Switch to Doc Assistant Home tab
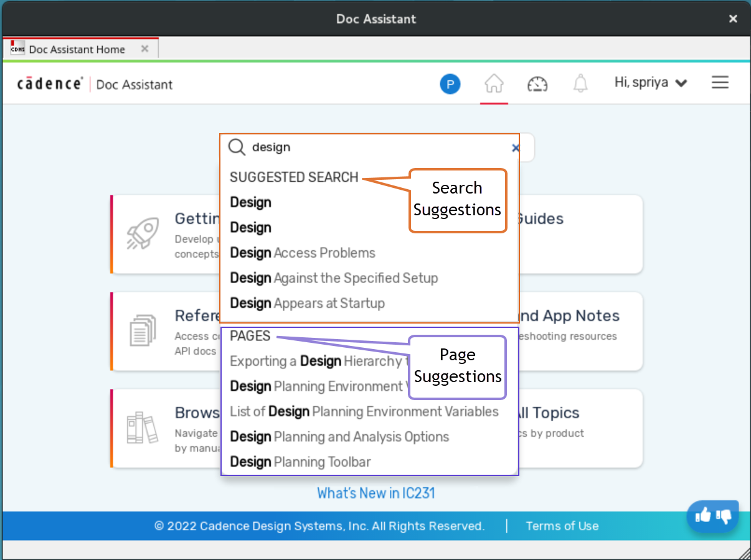This screenshot has height=560, width=751. coord(77,49)
